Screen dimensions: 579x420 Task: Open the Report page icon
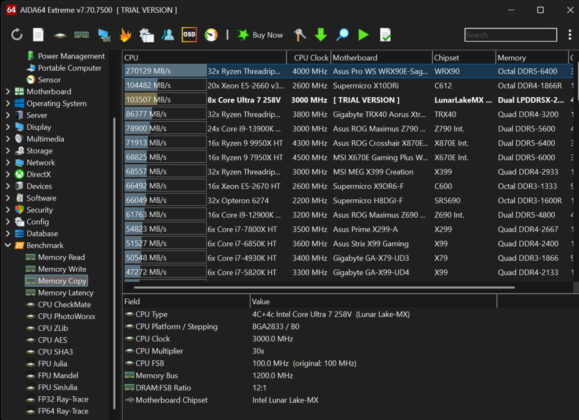pos(38,35)
